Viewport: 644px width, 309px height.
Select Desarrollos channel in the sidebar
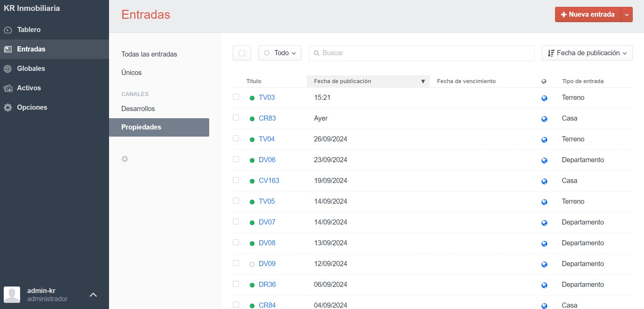[x=138, y=109]
